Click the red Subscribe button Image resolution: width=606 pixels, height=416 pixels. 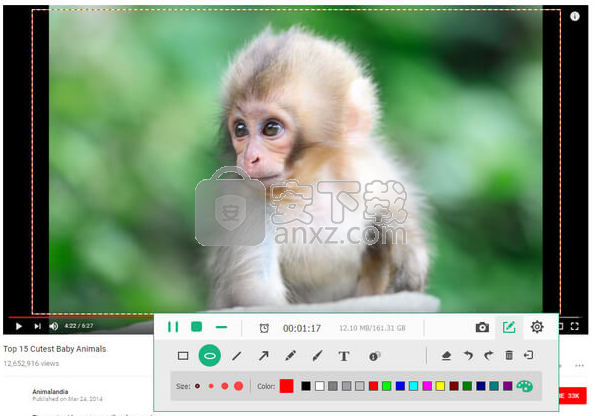(573, 396)
